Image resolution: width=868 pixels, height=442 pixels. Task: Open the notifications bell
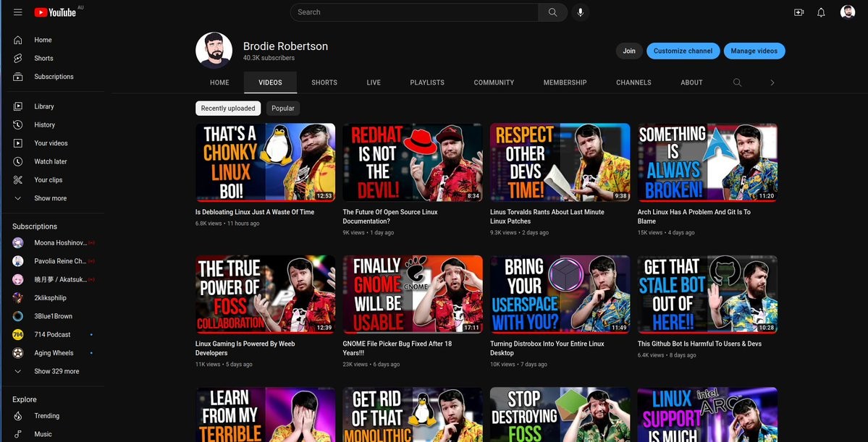[x=821, y=12]
